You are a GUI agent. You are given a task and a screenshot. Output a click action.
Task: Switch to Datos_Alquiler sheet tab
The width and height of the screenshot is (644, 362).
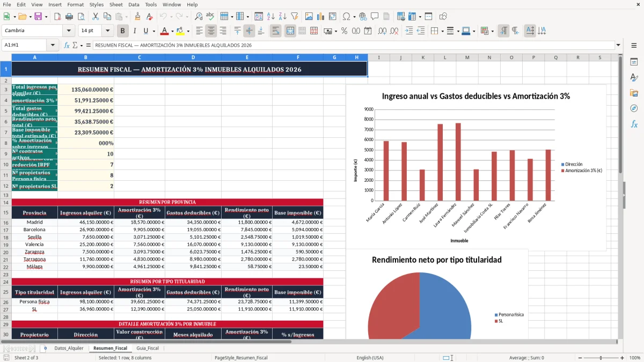[x=69, y=348]
